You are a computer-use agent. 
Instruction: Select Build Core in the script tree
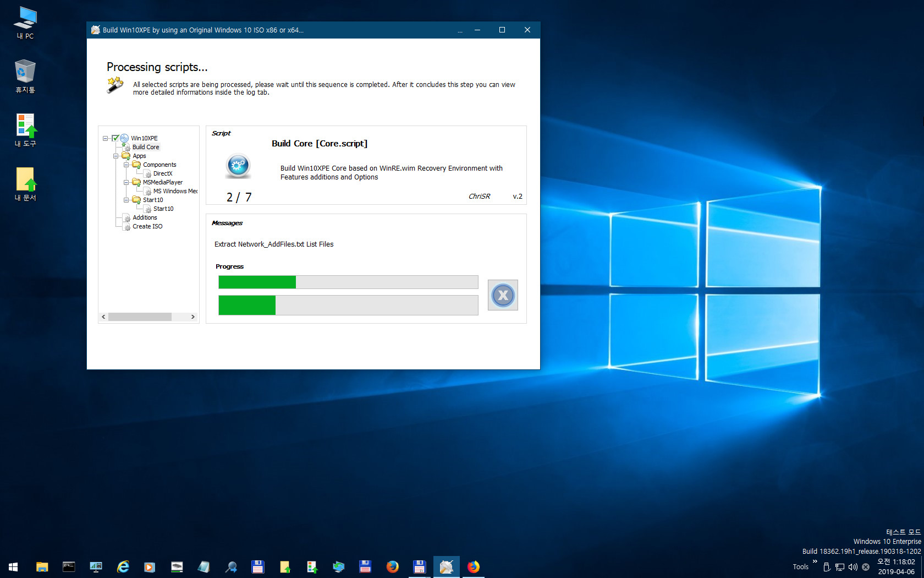tap(146, 147)
